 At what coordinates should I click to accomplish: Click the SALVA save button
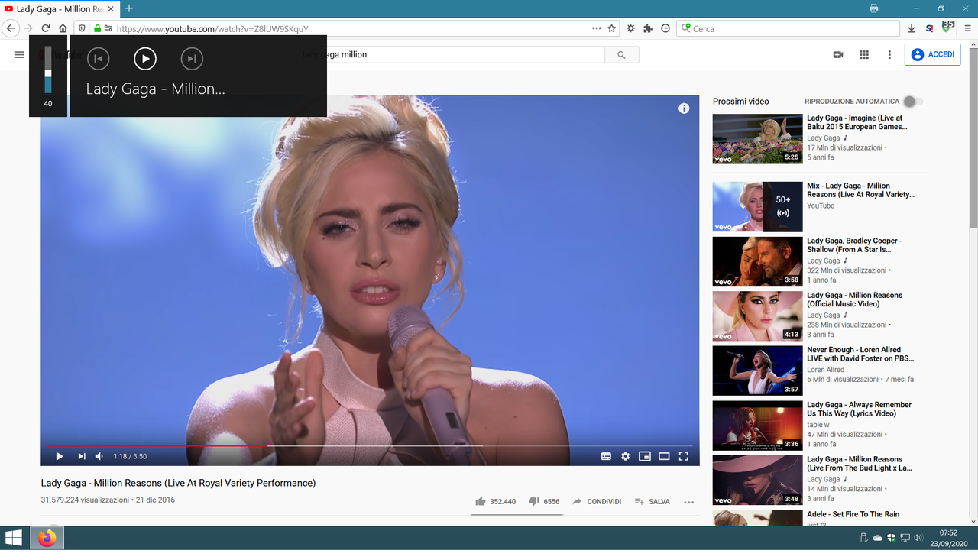652,502
